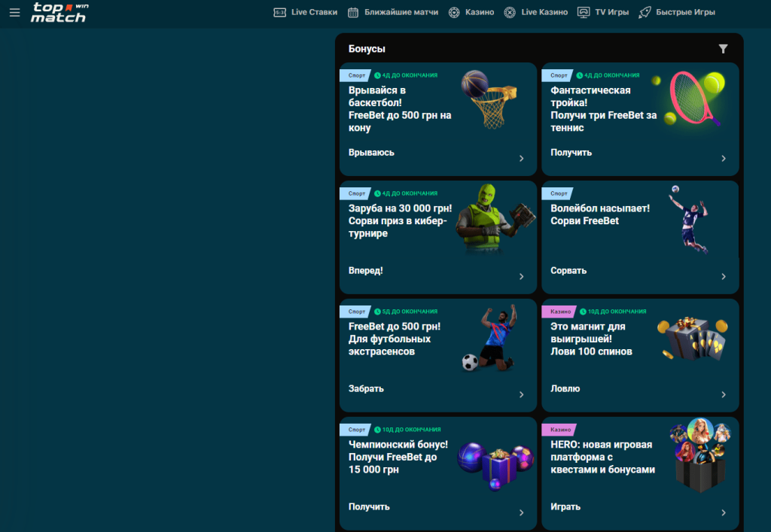Click the Live Ставки scoreboard icon

click(280, 12)
